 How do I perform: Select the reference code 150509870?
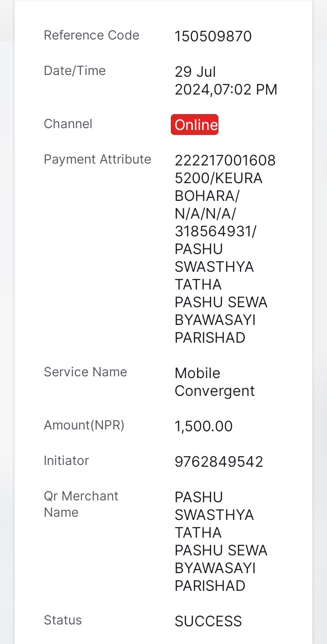point(213,36)
